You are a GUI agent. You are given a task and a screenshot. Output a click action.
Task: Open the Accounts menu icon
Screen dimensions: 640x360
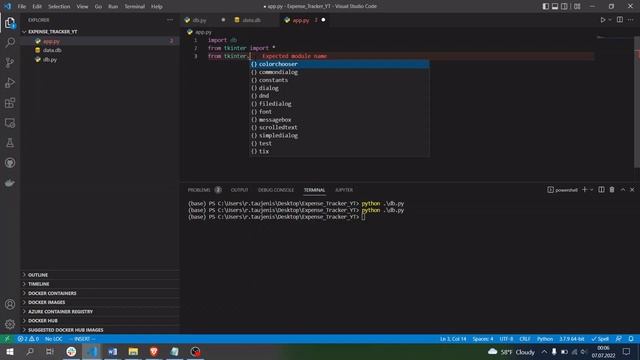10,304
